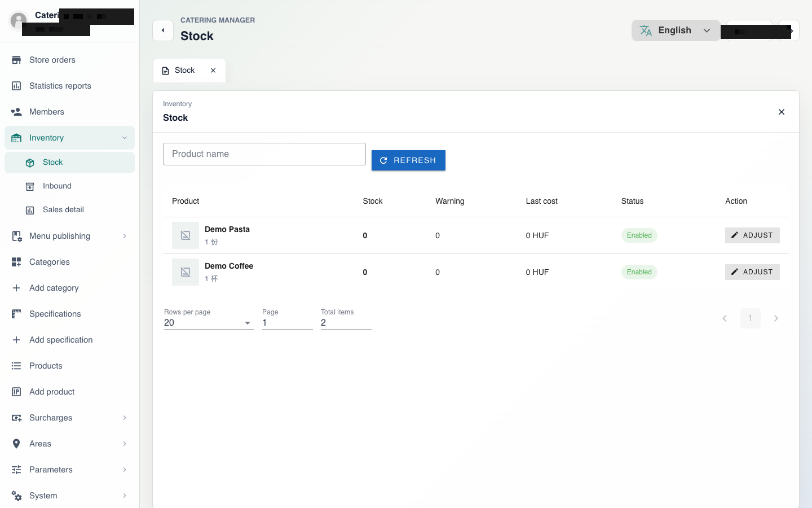Select pagination page 1 button
The height and width of the screenshot is (508, 812).
click(751, 318)
